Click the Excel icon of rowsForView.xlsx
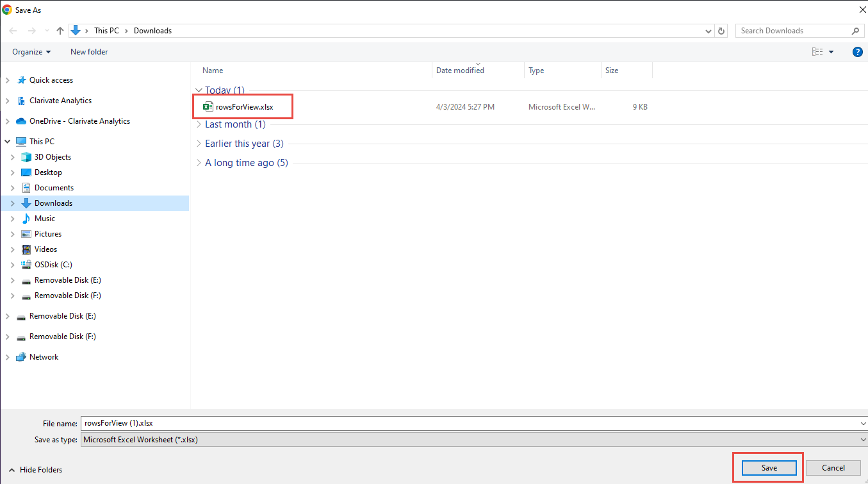Image resolution: width=868 pixels, height=484 pixels. tap(208, 107)
